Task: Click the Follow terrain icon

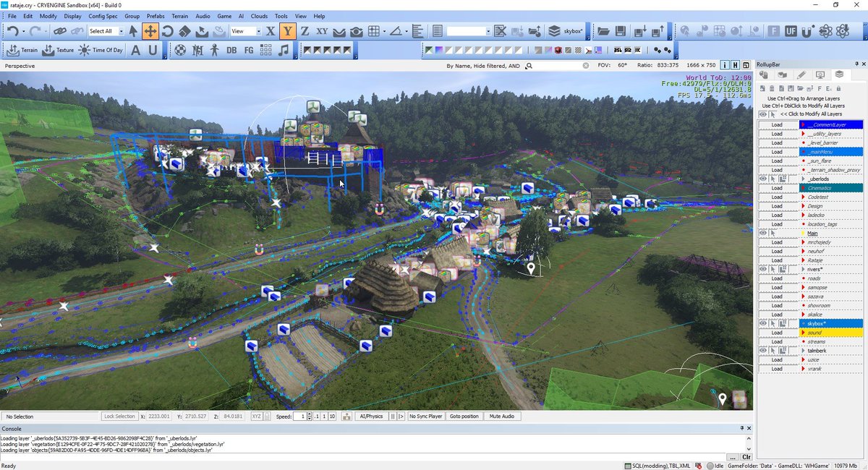Action: point(339,31)
